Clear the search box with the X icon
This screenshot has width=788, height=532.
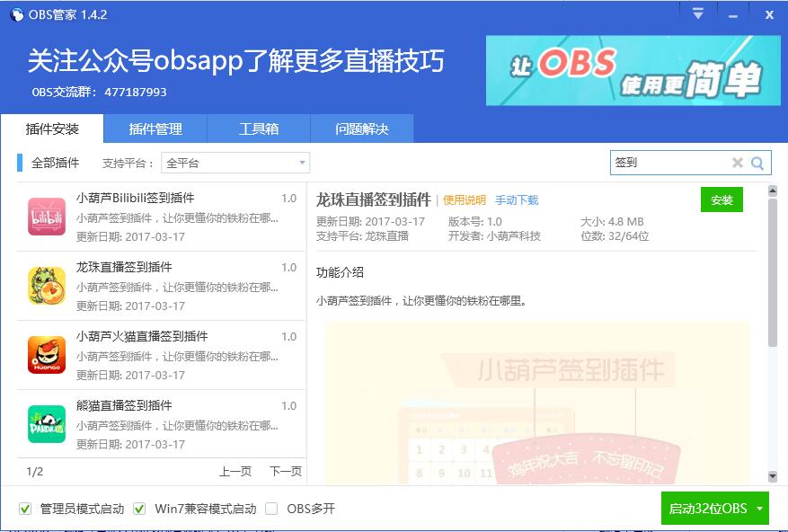pos(738,163)
